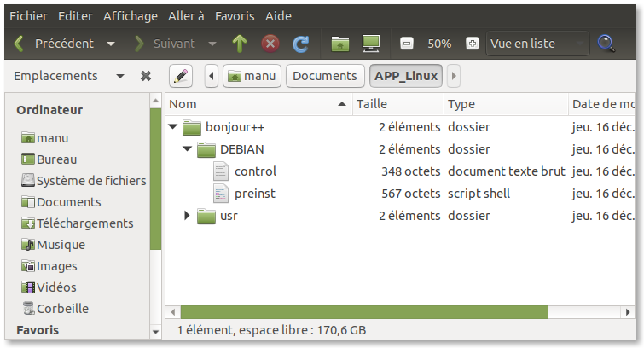
Task: Stop loading with the red X icon
Action: click(x=270, y=43)
